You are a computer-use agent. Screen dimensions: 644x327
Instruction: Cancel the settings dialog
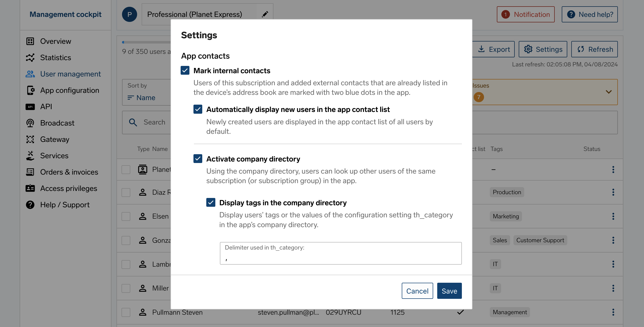[x=417, y=291]
